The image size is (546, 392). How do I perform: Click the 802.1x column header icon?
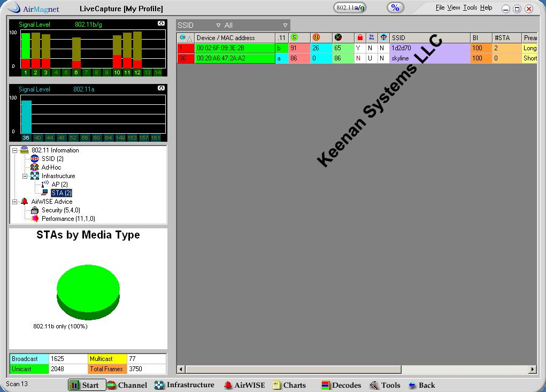click(x=372, y=37)
